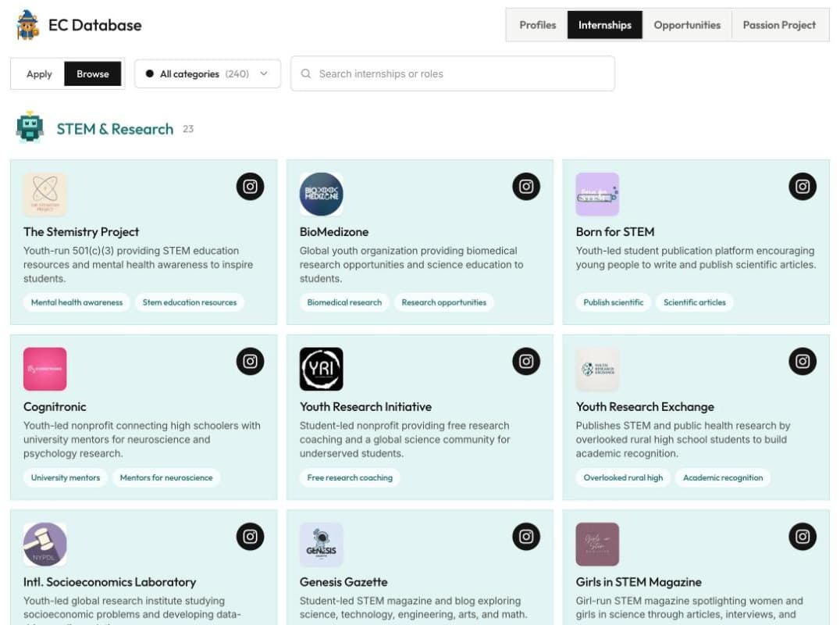Open Genesis Gazette Instagram icon

(526, 537)
